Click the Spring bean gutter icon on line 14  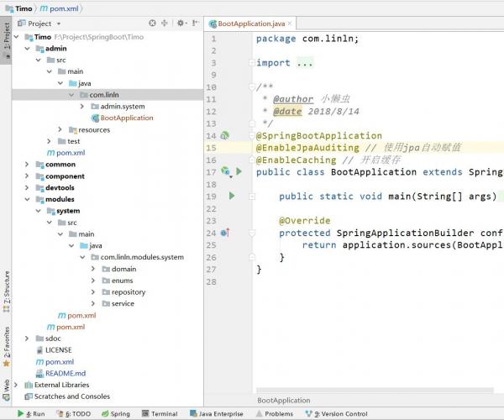(x=224, y=135)
